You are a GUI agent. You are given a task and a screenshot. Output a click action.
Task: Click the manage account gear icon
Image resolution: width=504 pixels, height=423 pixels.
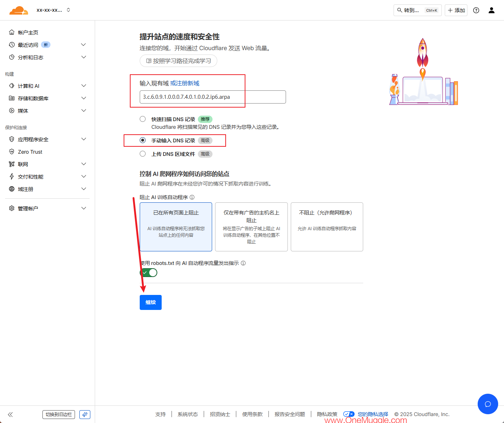click(12, 208)
